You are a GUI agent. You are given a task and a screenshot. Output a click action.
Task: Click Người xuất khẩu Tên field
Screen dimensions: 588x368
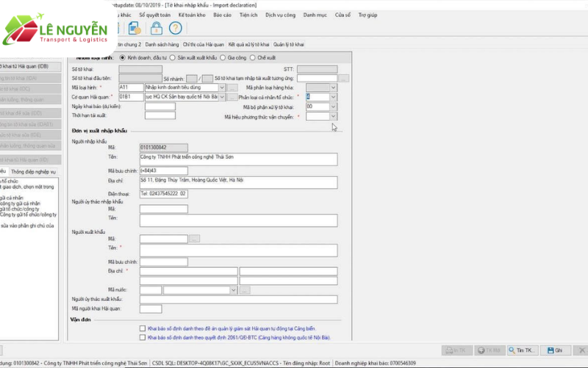[x=238, y=250]
